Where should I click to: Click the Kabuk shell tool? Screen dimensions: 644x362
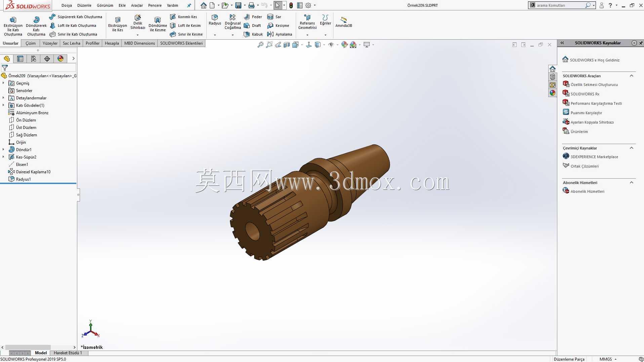[253, 34]
